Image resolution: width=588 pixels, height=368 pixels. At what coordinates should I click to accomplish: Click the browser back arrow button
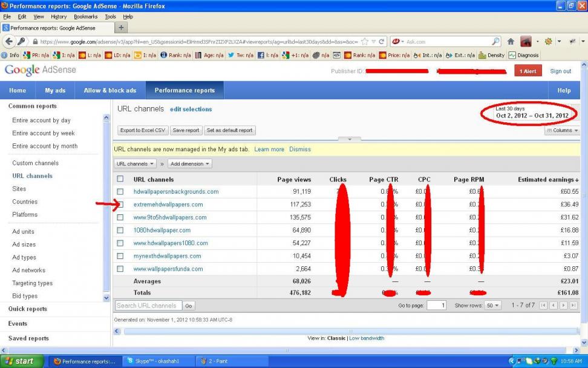9,41
